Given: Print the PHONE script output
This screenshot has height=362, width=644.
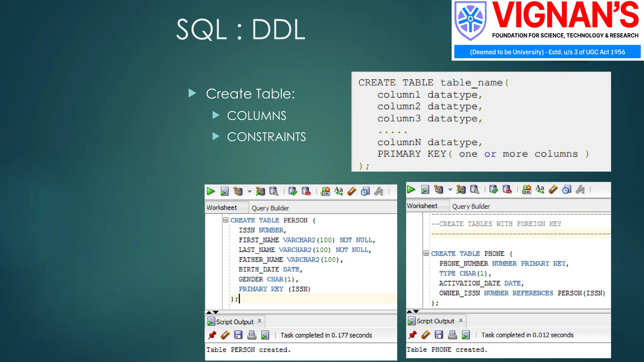Looking at the screenshot, I should click(x=452, y=335).
